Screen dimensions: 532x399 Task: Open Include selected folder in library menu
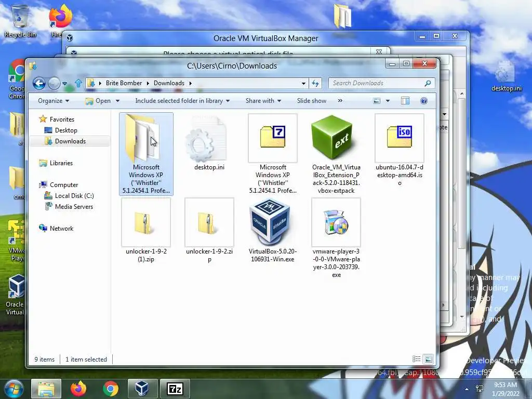pyautogui.click(x=182, y=101)
